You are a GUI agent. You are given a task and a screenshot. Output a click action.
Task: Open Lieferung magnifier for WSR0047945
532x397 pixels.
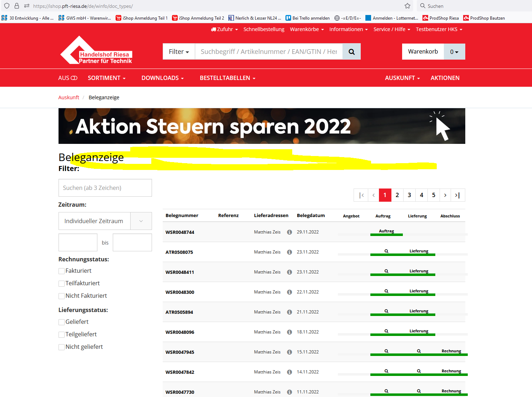(419, 351)
